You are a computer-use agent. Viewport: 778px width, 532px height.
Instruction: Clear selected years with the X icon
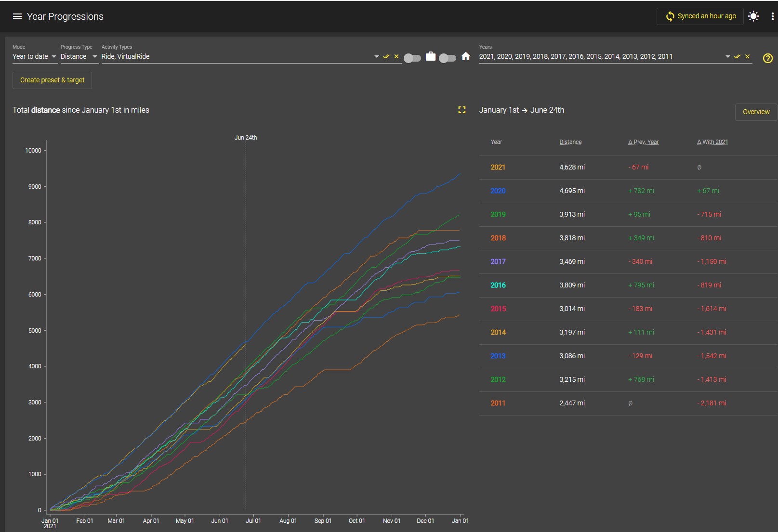(747, 56)
